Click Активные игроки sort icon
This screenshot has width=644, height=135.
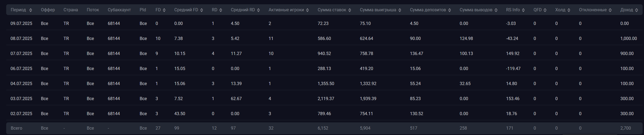coord(307,10)
